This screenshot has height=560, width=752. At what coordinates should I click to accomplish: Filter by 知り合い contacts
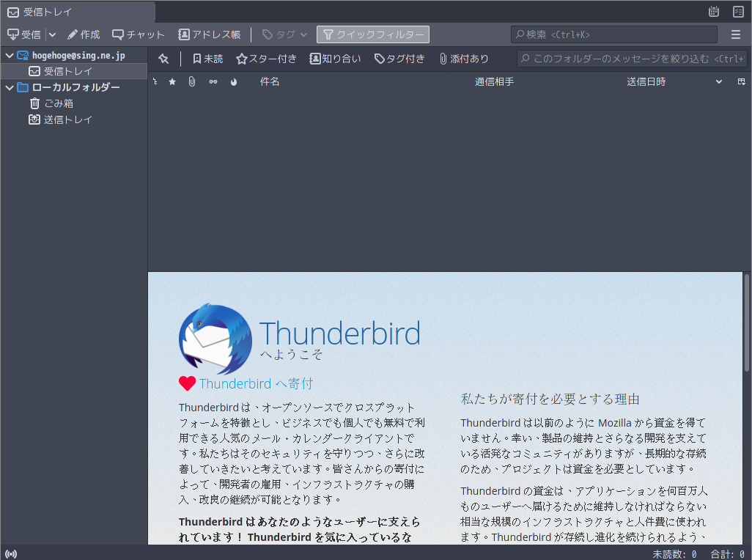(x=335, y=59)
